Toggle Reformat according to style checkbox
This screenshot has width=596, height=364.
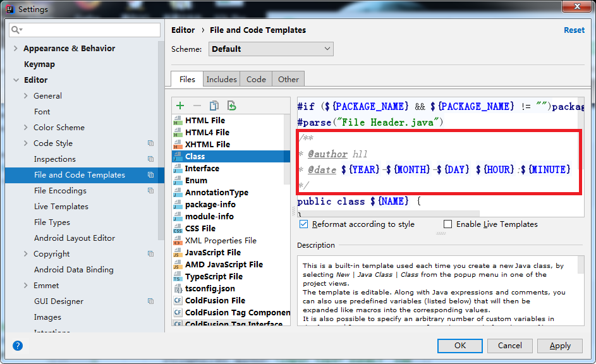coord(303,224)
